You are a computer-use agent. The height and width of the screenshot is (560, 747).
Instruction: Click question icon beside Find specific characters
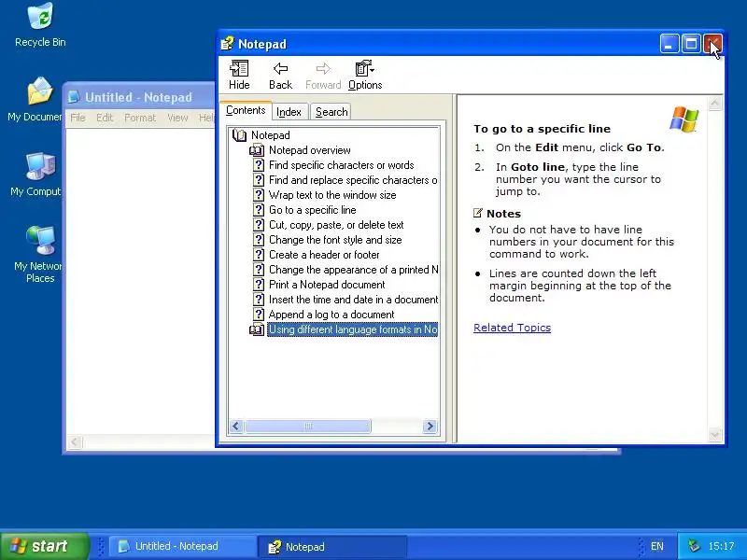coord(259,165)
